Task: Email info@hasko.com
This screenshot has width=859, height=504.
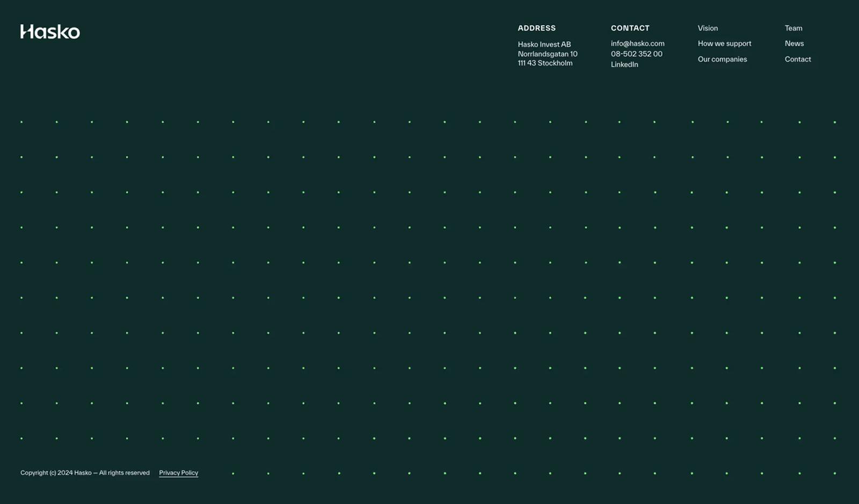Action: (x=637, y=43)
